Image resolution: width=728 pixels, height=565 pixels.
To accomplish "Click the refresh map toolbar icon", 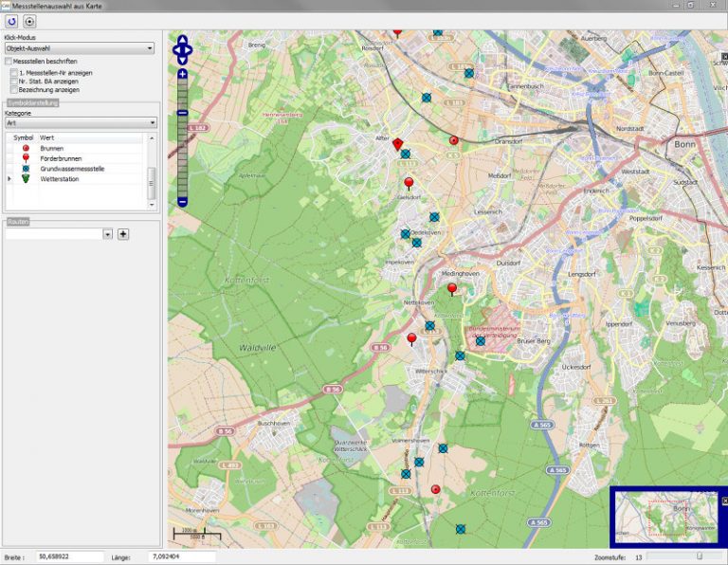I will coord(12,21).
